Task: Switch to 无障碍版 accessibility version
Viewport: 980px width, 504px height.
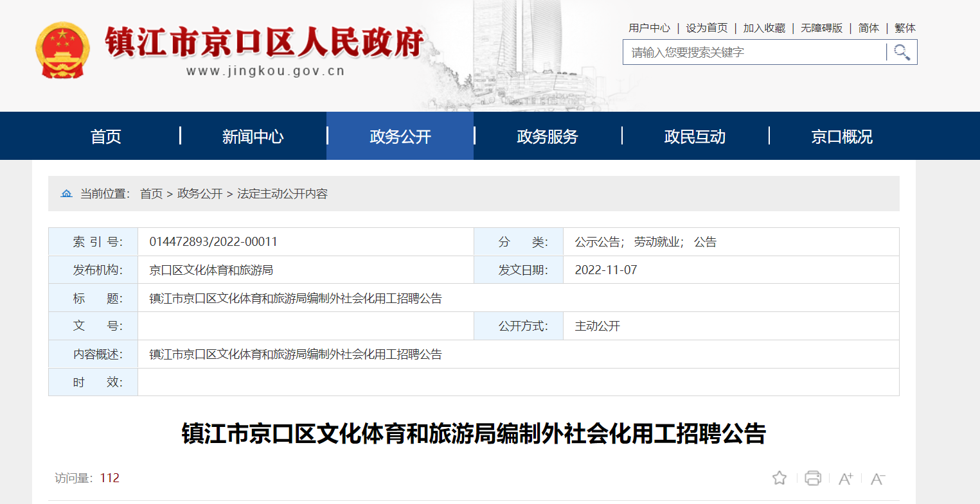Action: (x=821, y=28)
